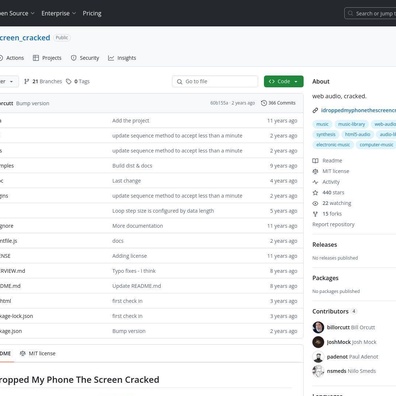Screen dimensions: 396x396
Task: Click the scale icon on MIT license tab
Action: (23, 354)
